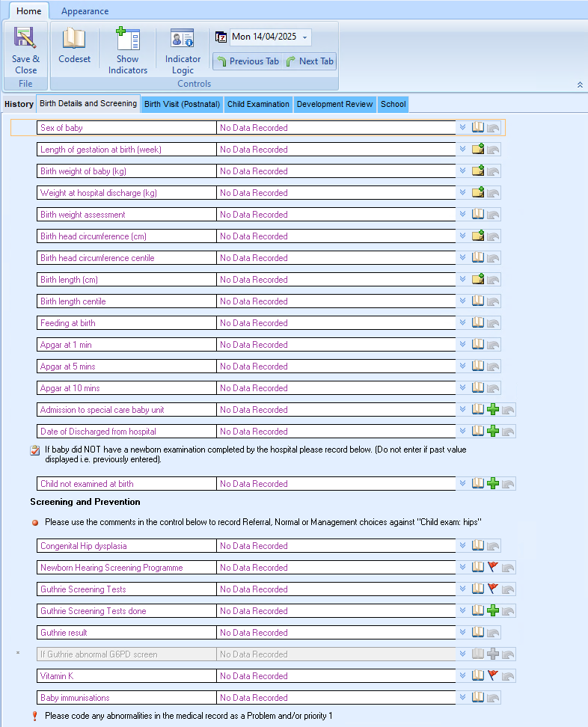Click folder add icon for Birth length (cm)
Screen dimensions: 588x727
click(x=477, y=280)
